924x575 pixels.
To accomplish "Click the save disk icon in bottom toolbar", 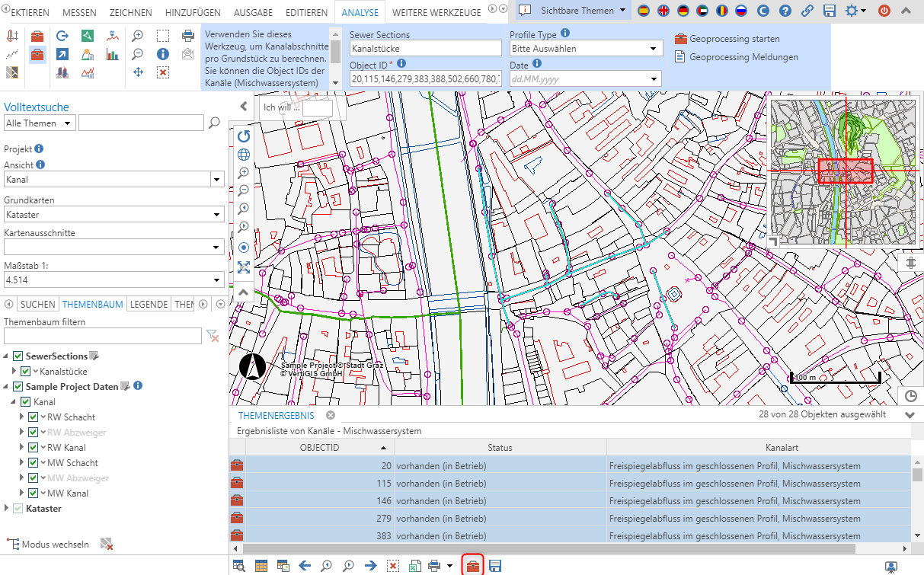I will [x=494, y=566].
